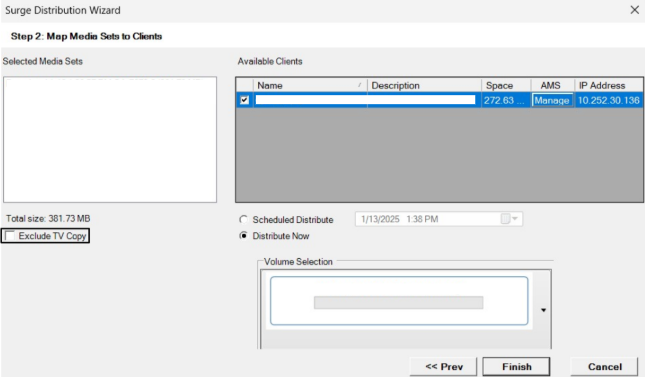Viewport: 646px width, 377px height.
Task: Select the Distribute Now radio option
Action: 243,236
